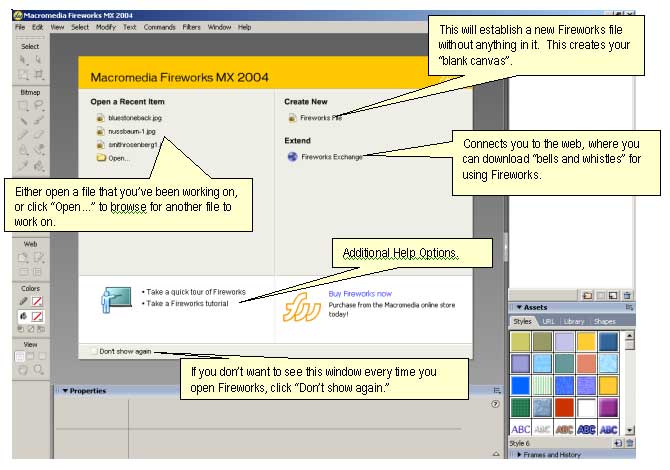The width and height of the screenshot is (670, 470).
Task: Open the Commands menu
Action: (x=159, y=27)
